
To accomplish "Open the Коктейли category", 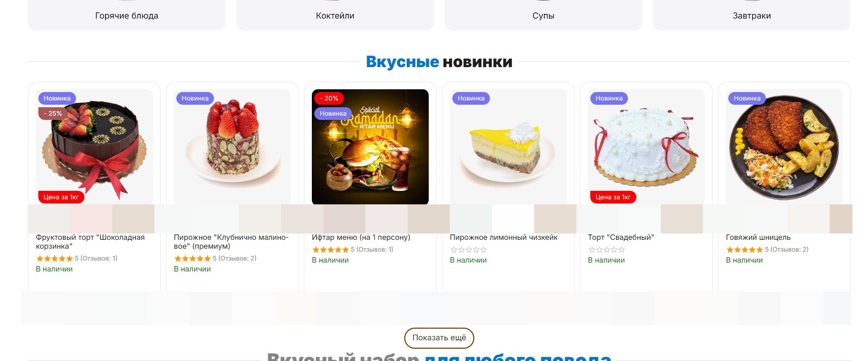I will point(335,15).
